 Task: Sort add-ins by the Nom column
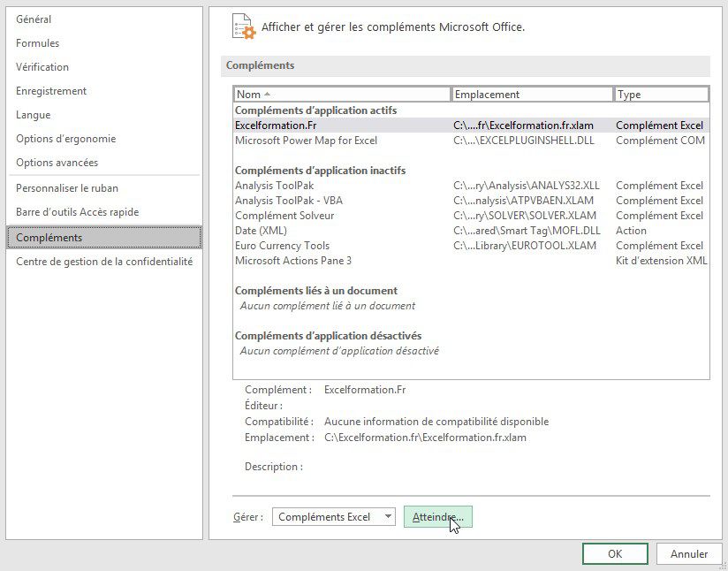(x=342, y=95)
